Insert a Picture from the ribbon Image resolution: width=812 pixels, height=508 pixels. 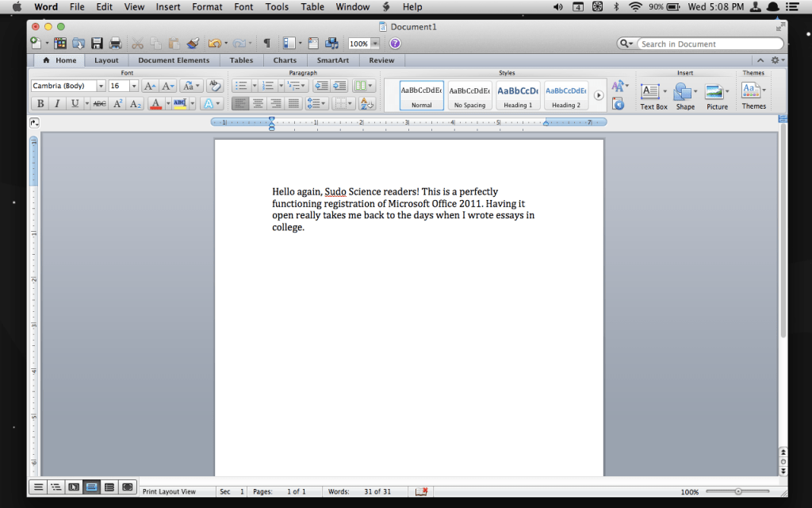716,94
